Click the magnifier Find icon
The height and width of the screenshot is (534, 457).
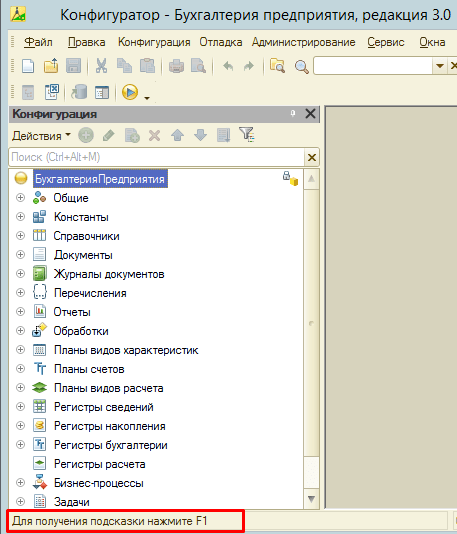point(302,66)
